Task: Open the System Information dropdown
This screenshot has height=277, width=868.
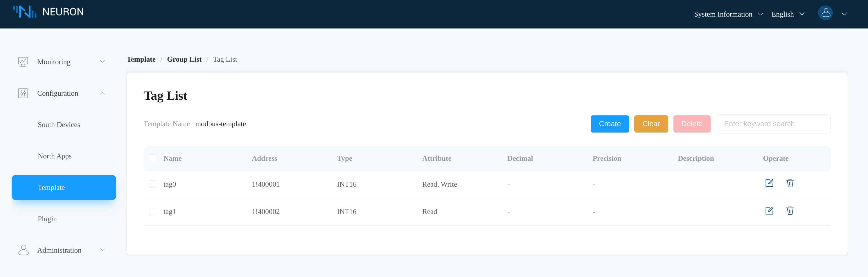Action: pos(728,14)
